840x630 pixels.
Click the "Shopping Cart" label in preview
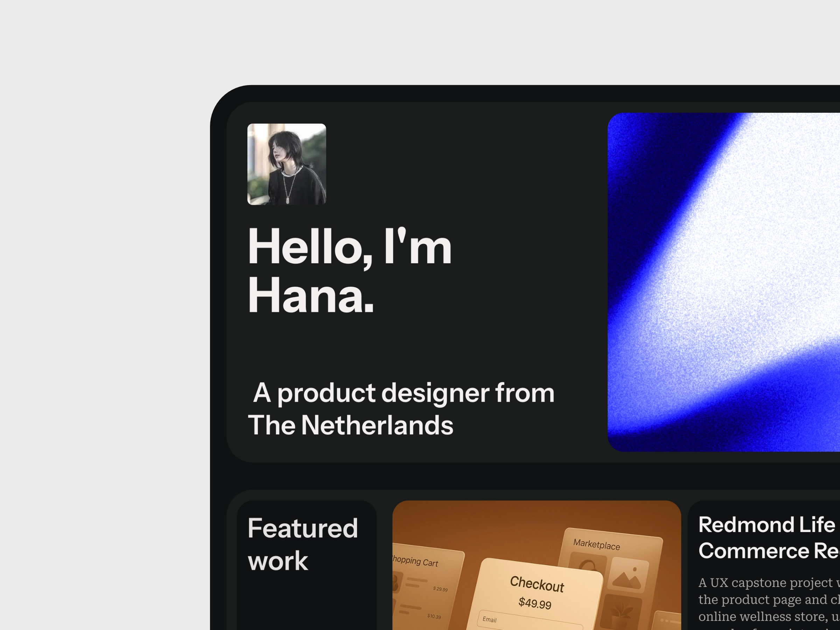(415, 561)
